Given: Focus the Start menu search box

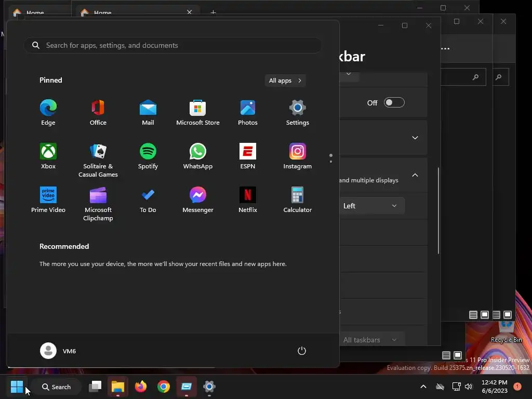Looking at the screenshot, I should pos(172,45).
